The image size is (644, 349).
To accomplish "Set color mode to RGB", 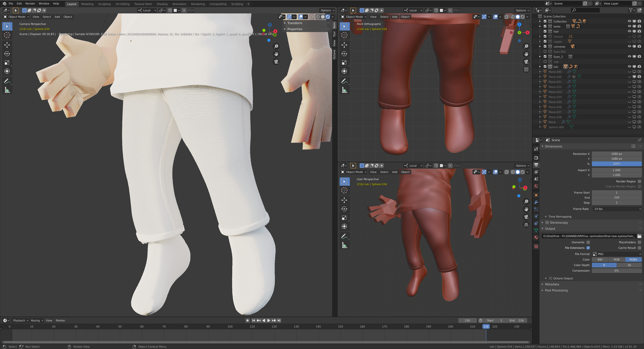I will [x=616, y=259].
